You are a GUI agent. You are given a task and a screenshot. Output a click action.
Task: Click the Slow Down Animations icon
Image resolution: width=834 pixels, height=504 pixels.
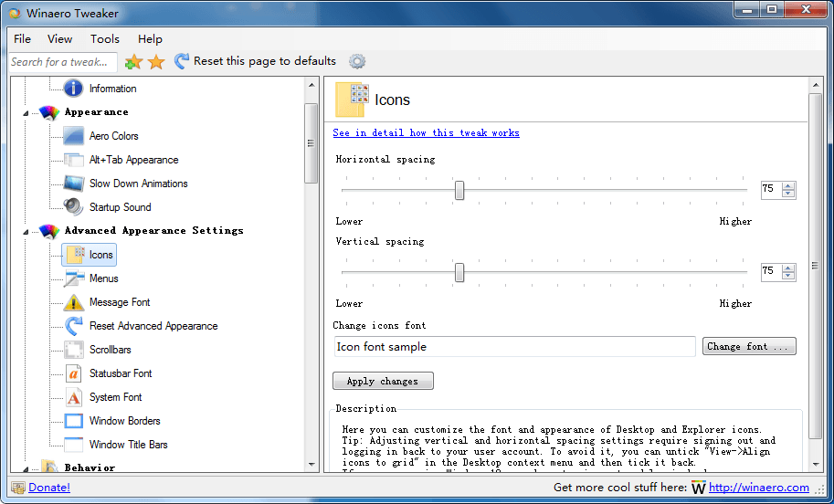click(73, 184)
